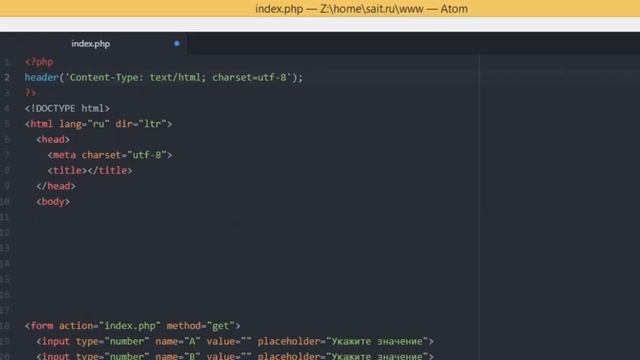Click the <form action="index.php" method="get"> line
The width and height of the screenshot is (640, 360).
pos(133,326)
